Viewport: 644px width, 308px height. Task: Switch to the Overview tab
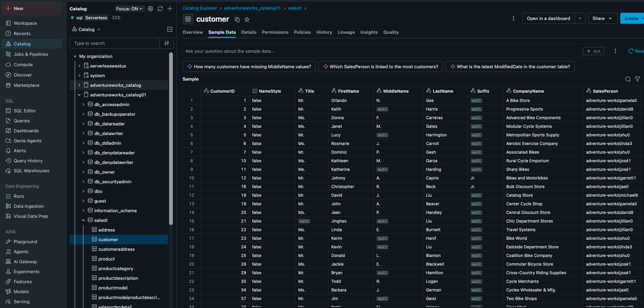click(x=193, y=32)
